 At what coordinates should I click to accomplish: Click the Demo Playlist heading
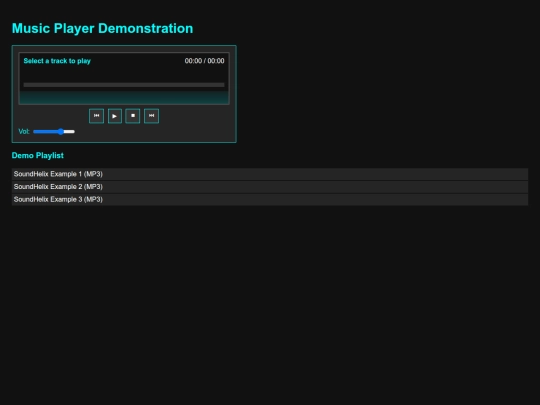click(x=38, y=155)
